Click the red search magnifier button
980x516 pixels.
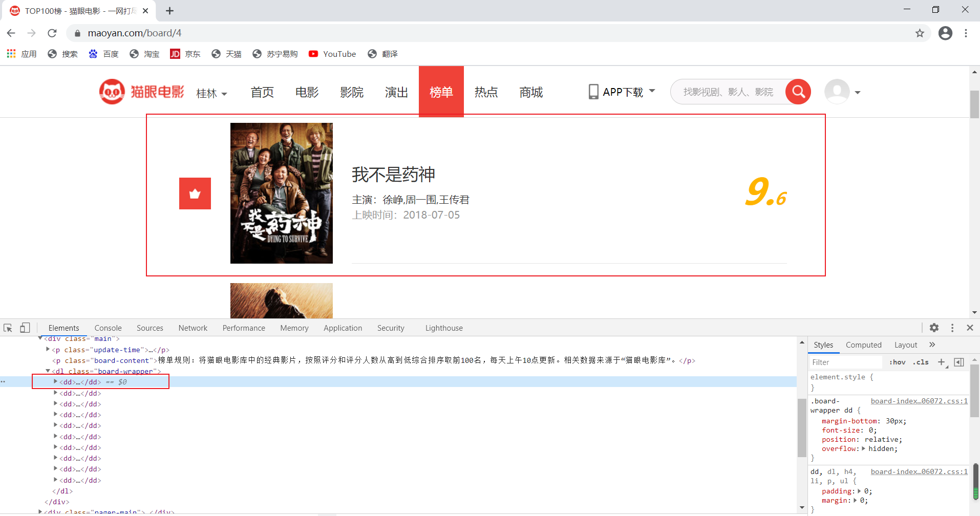798,92
